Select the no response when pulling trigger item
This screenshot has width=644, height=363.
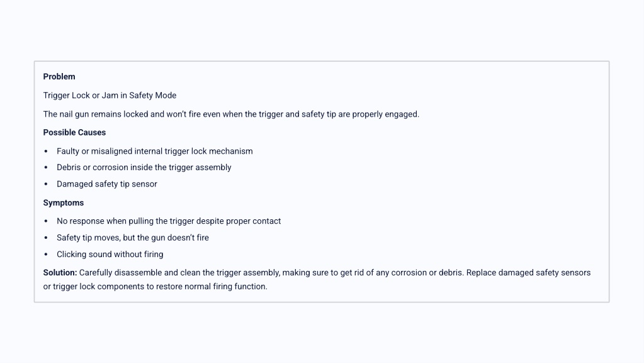(168, 221)
